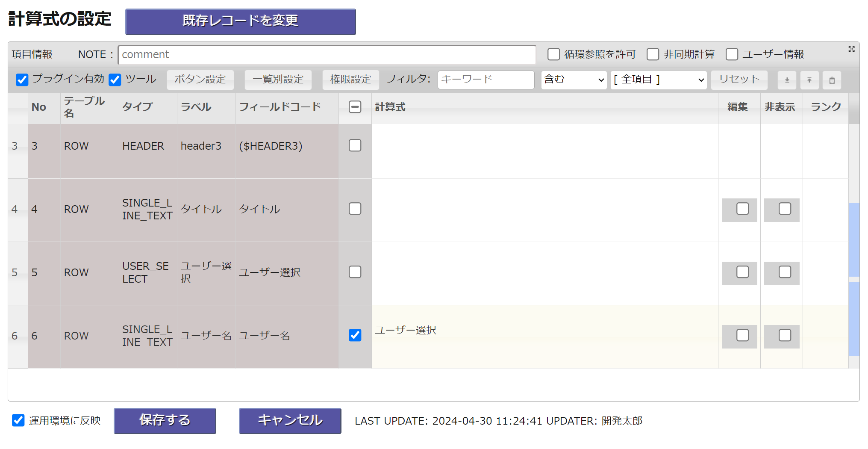Image resolution: width=868 pixels, height=449 pixels.
Task: Uncheck プラグイン有効 checkbox
Action: click(x=22, y=80)
